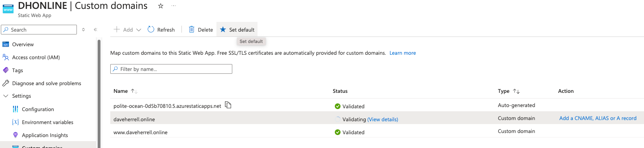Click the circular Refresh icon

(151, 29)
